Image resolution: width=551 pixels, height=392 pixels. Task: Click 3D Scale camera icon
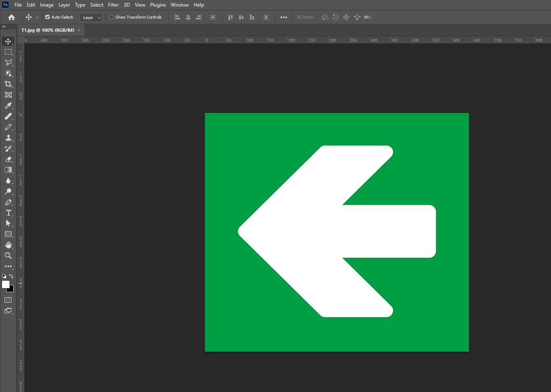click(368, 17)
